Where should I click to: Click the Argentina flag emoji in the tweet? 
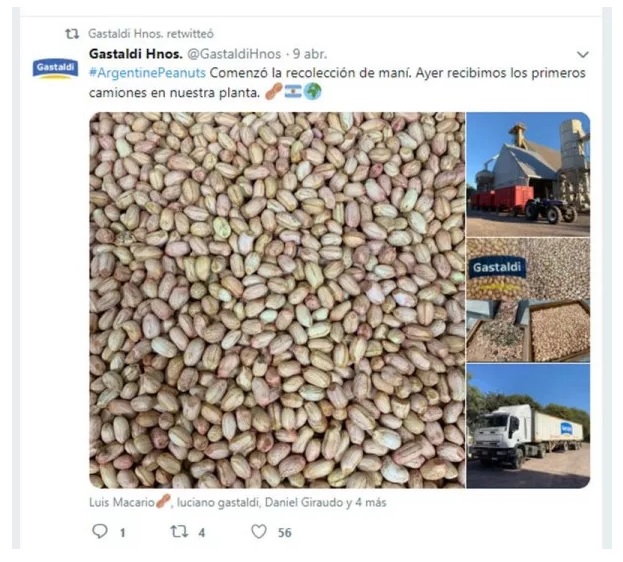[x=293, y=92]
